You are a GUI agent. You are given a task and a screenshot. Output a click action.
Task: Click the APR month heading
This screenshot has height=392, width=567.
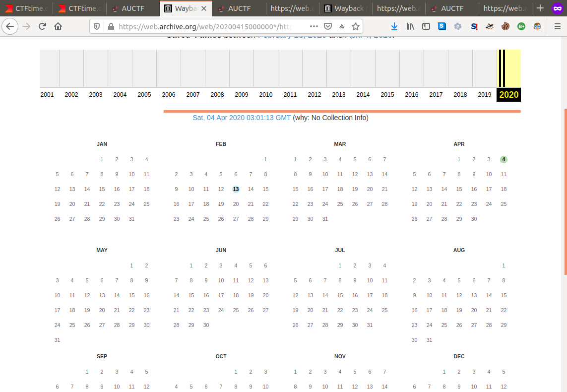click(459, 144)
